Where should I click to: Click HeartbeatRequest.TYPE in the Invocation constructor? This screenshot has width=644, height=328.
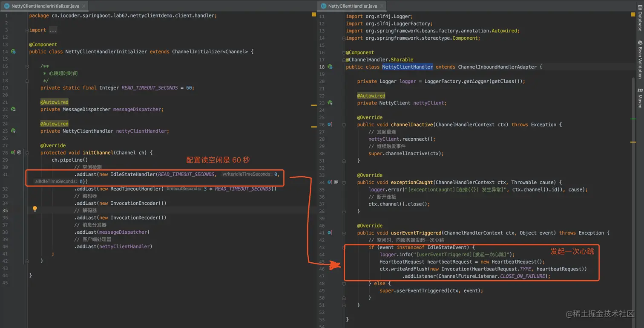coord(501,269)
